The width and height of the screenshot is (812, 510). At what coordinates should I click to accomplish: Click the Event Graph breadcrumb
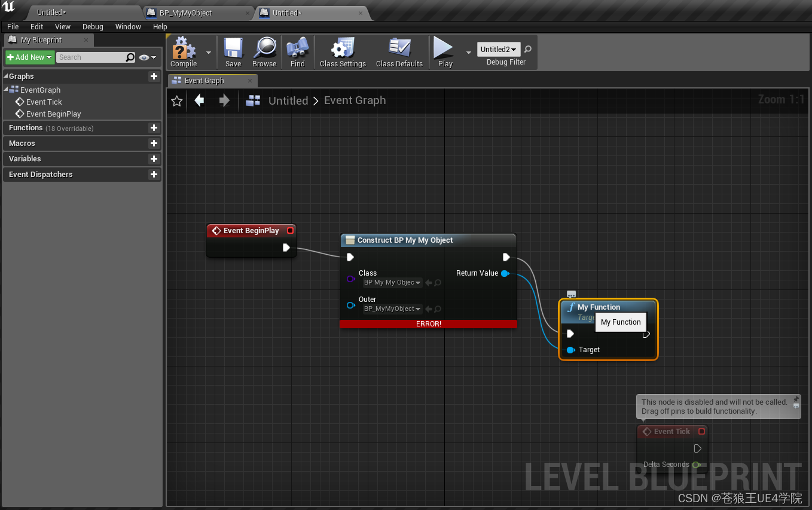pos(355,100)
